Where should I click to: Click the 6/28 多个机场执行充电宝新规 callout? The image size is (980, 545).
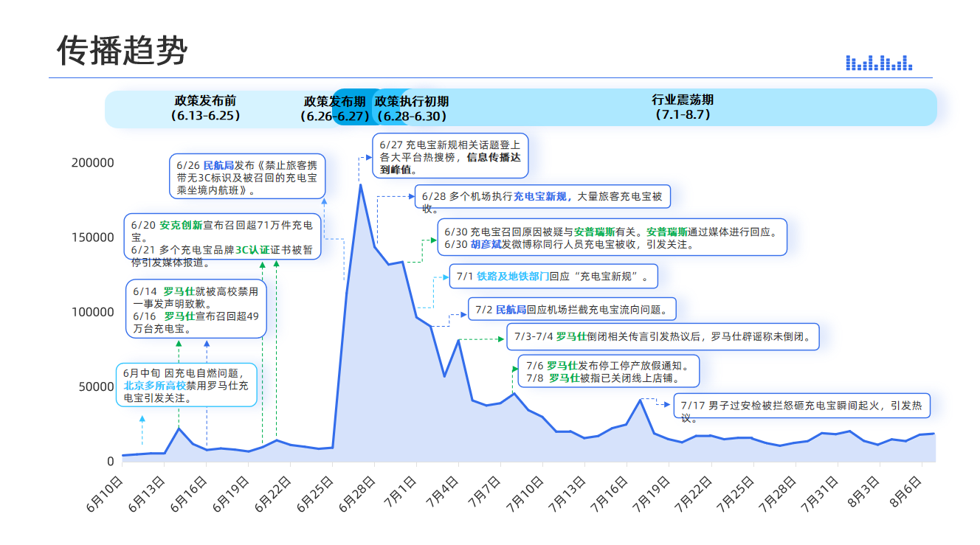[x=542, y=197]
